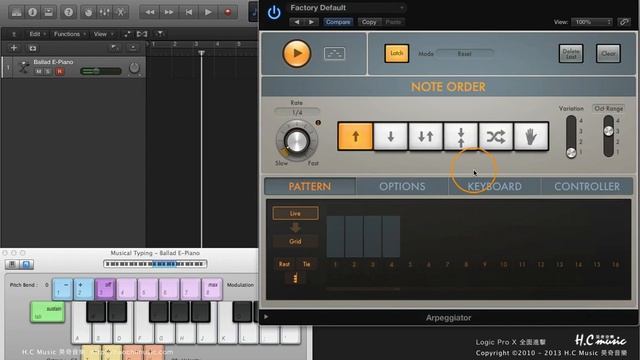Click the Compare button
Image resolution: width=640 pixels, height=360 pixels.
click(x=338, y=22)
